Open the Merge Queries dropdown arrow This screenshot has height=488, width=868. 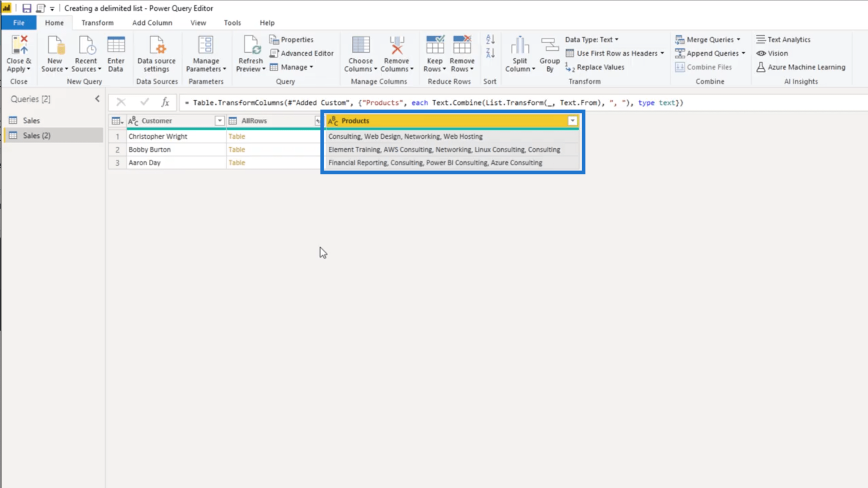[738, 40]
